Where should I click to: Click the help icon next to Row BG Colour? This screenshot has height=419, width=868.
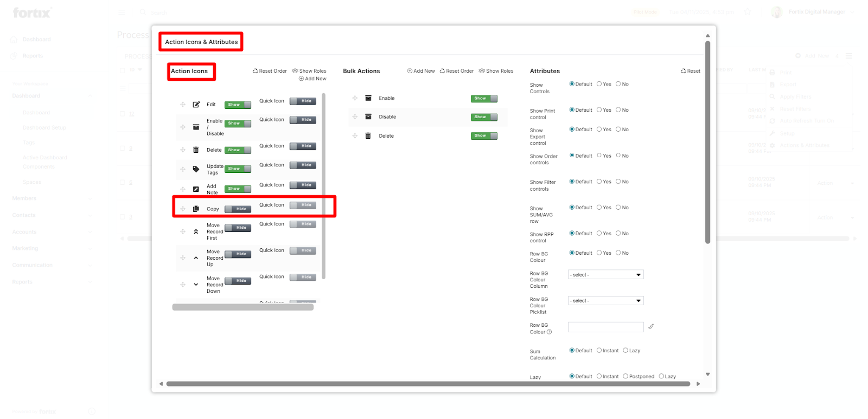[549, 332]
